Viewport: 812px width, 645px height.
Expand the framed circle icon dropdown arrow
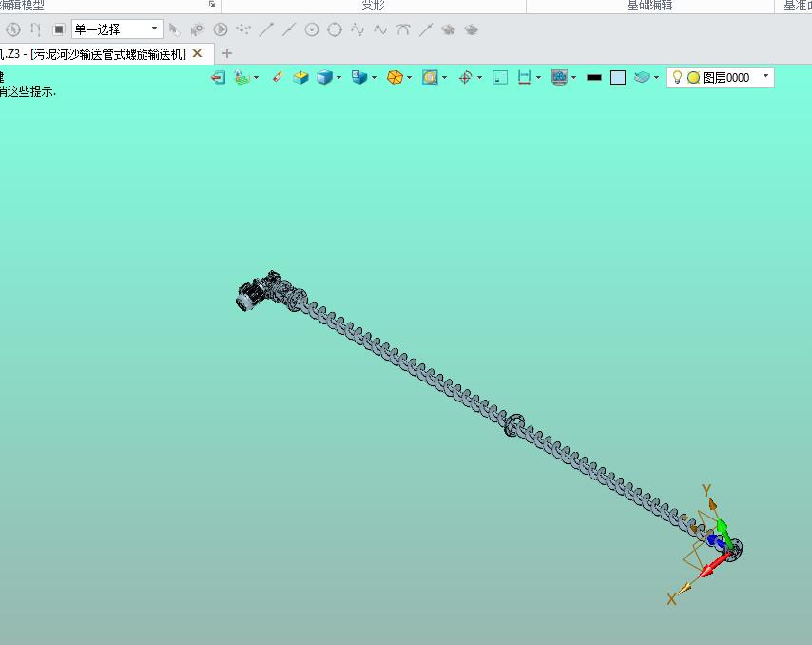444,78
